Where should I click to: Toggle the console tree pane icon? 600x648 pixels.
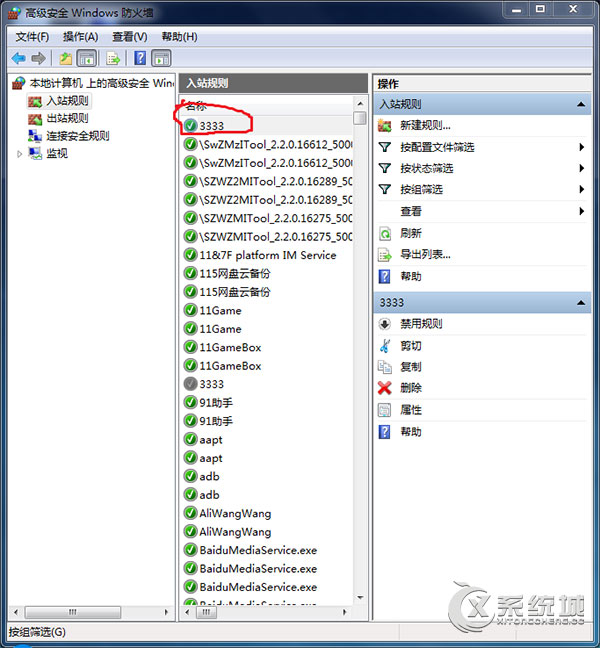(x=87, y=58)
